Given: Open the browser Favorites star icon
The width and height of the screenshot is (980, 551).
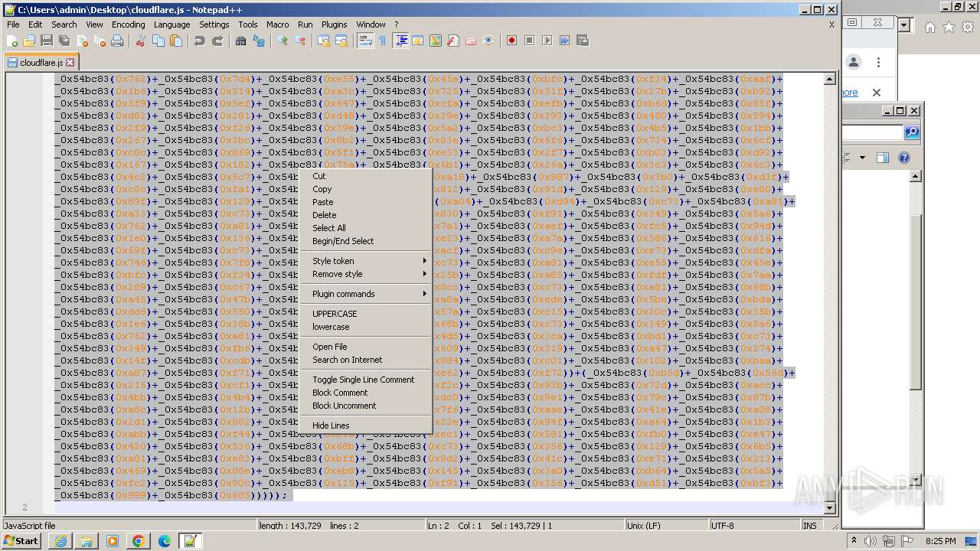Looking at the screenshot, I should (x=949, y=27).
